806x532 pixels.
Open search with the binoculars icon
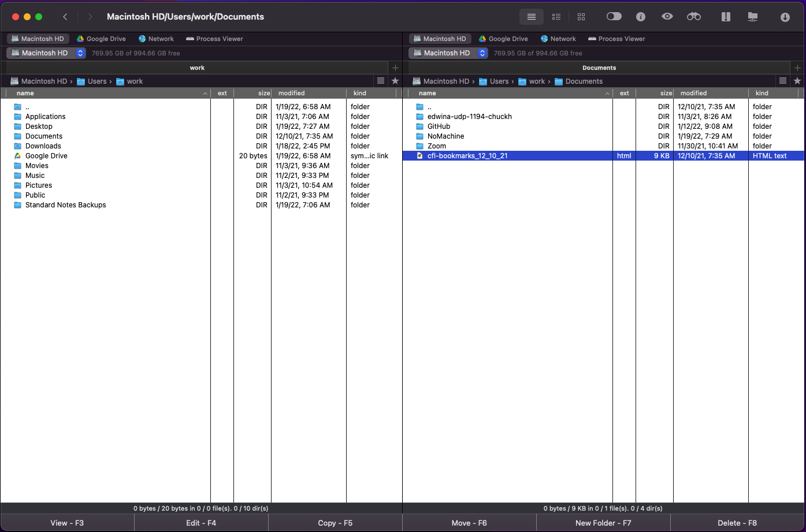(694, 17)
